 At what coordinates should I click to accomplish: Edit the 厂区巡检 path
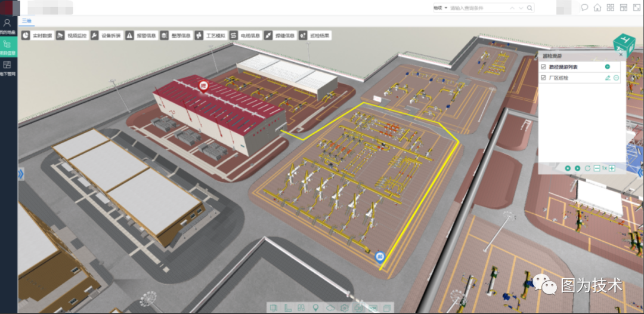coord(608,78)
